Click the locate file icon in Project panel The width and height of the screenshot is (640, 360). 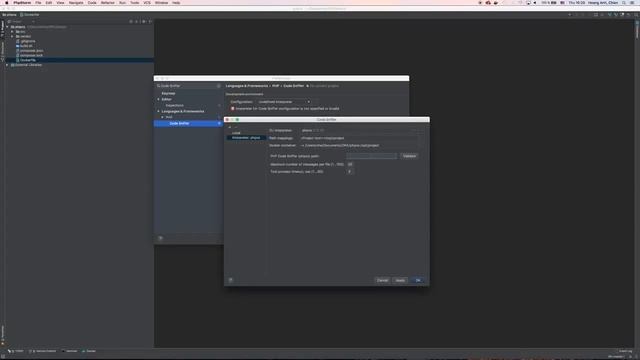tap(131, 21)
